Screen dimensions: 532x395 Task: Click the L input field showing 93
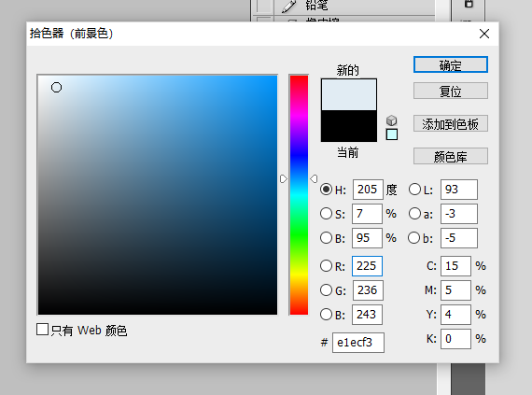point(459,190)
